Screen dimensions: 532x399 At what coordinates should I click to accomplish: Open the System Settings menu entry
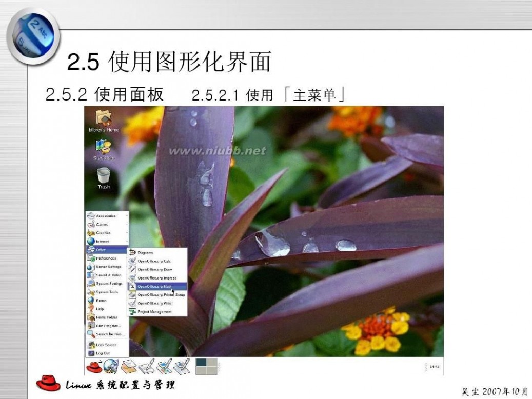pos(107,284)
